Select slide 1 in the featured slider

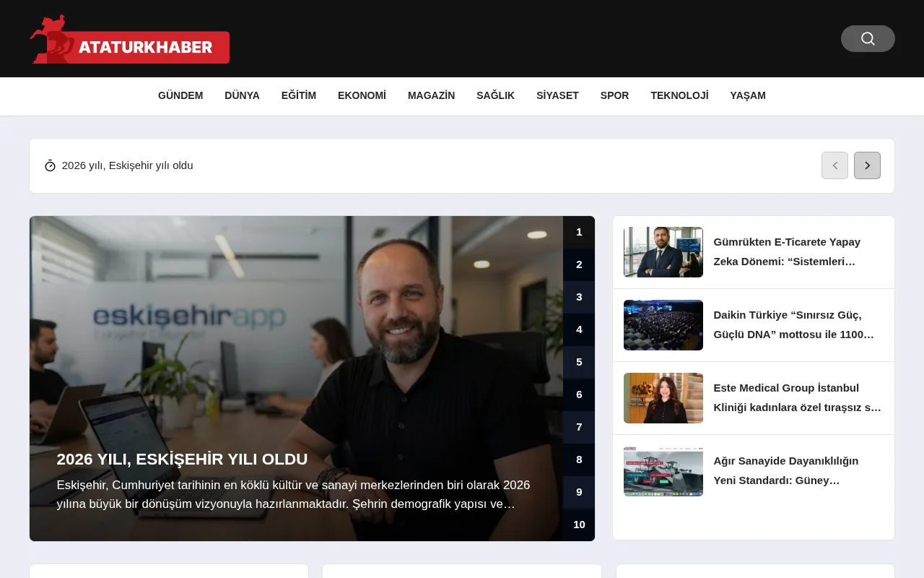pyautogui.click(x=579, y=232)
